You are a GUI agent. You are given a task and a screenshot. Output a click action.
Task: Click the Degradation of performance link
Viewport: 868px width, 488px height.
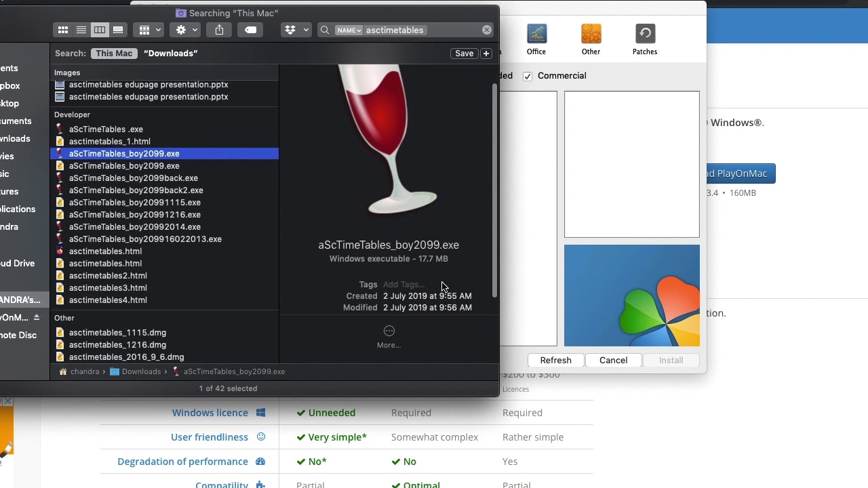pyautogui.click(x=182, y=462)
